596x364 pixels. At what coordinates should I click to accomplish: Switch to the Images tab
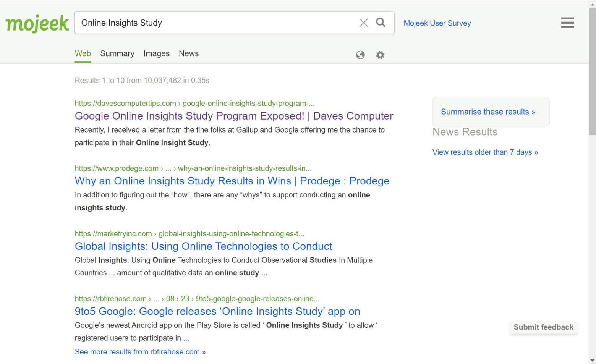(157, 53)
